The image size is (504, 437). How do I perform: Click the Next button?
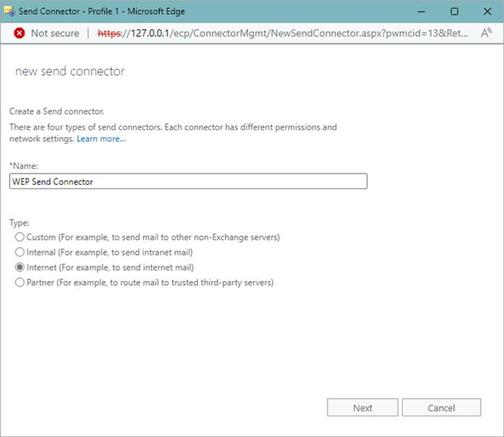tap(362, 407)
